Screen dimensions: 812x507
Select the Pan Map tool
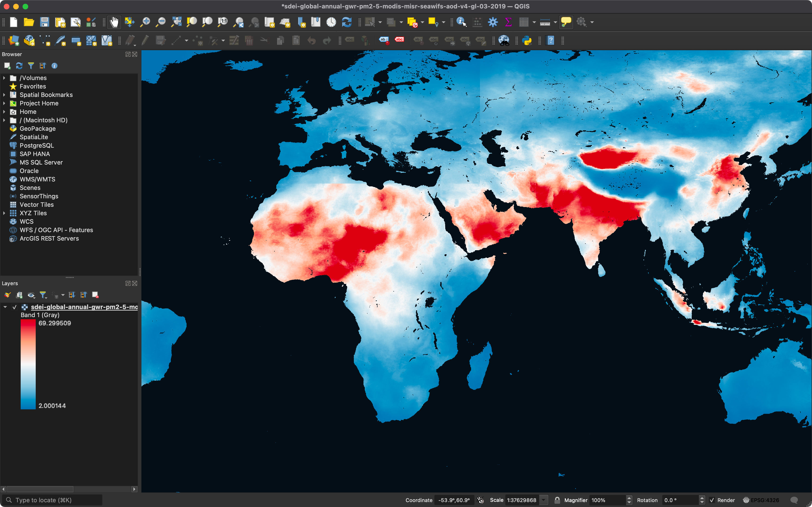point(114,22)
